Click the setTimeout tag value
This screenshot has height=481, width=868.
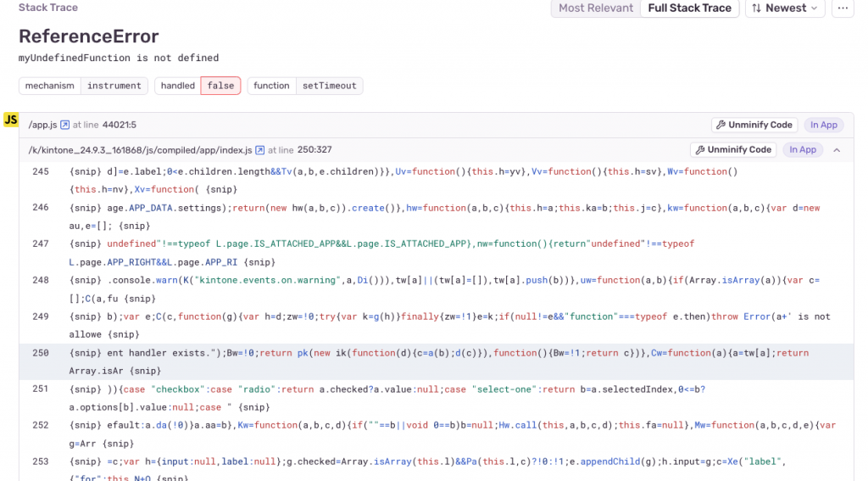click(330, 86)
